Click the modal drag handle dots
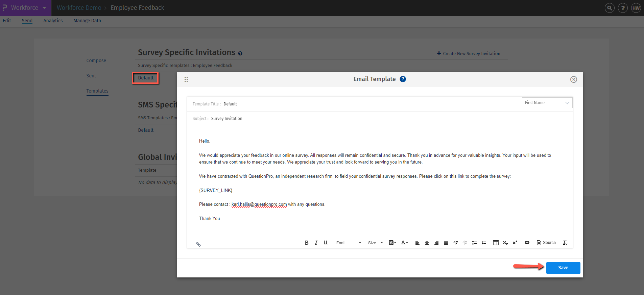The image size is (644, 295). [186, 79]
